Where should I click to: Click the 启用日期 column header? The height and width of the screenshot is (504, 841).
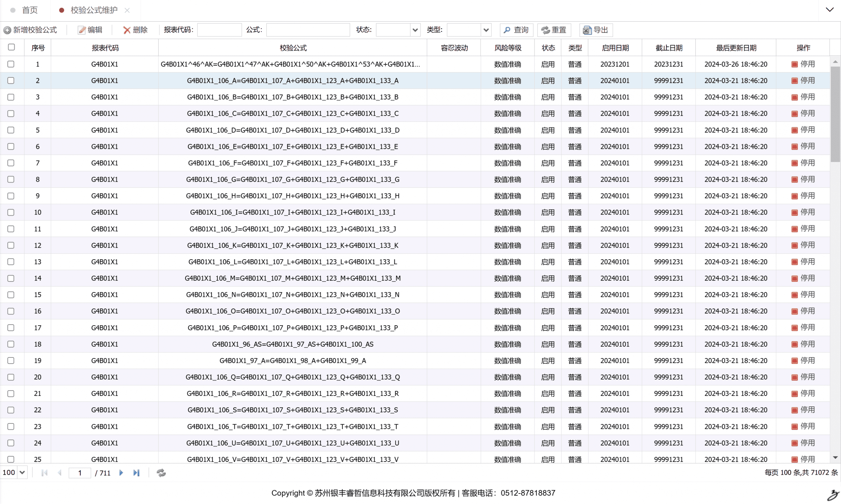(x=615, y=48)
